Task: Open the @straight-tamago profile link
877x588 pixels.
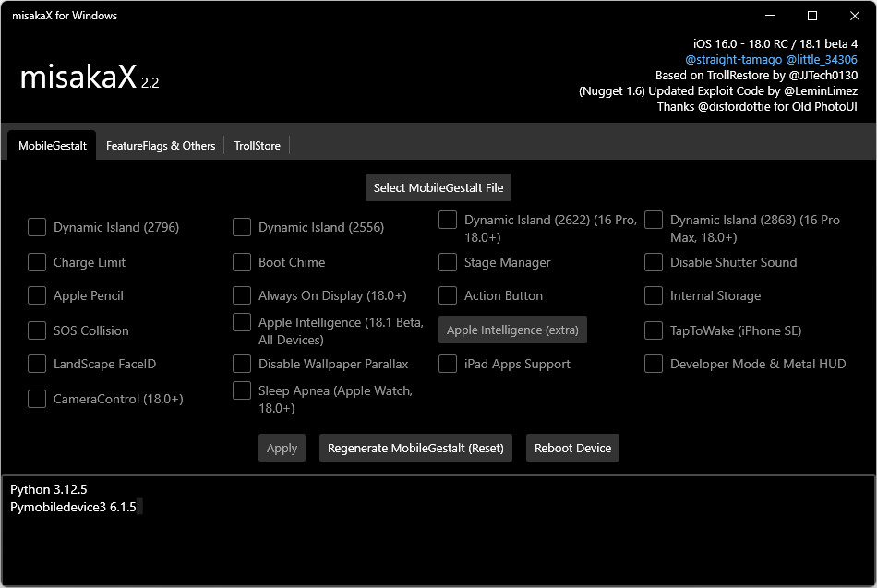Action: (733, 60)
